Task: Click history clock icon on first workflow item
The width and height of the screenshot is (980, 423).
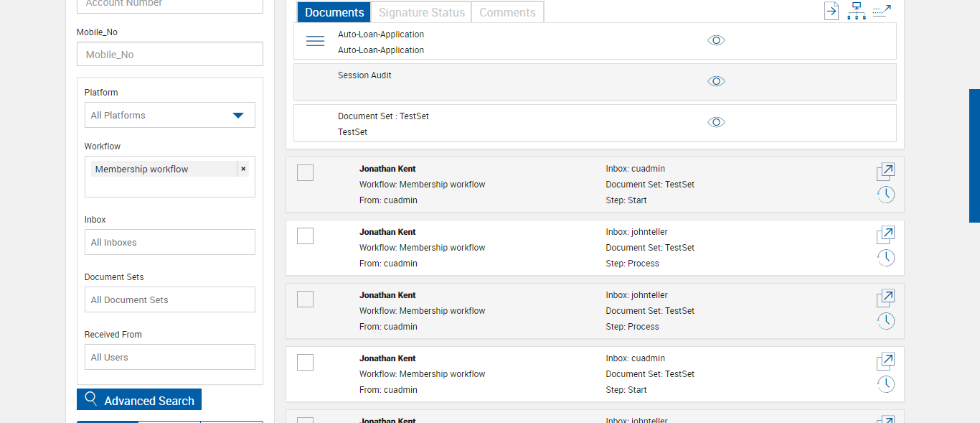Action: click(886, 195)
